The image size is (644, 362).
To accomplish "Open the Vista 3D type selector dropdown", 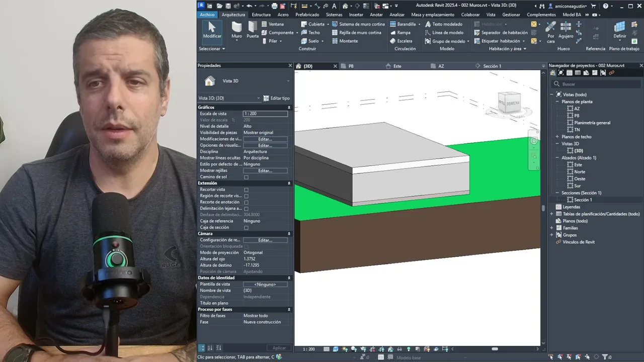I will coord(288,81).
